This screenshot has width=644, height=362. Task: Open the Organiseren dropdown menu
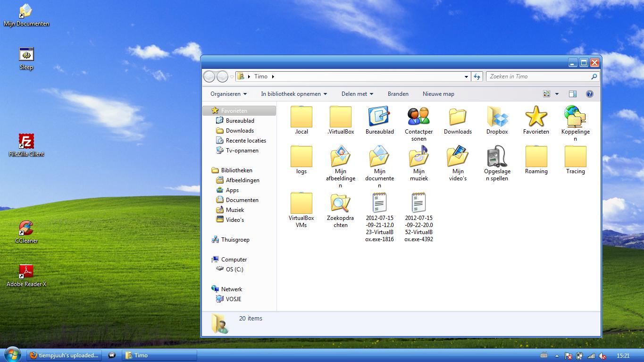228,94
